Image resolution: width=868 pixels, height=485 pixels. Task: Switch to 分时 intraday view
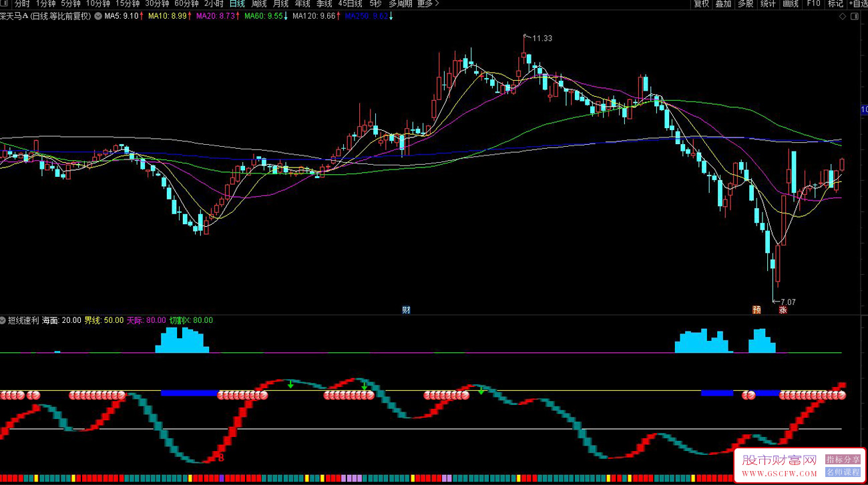click(22, 4)
